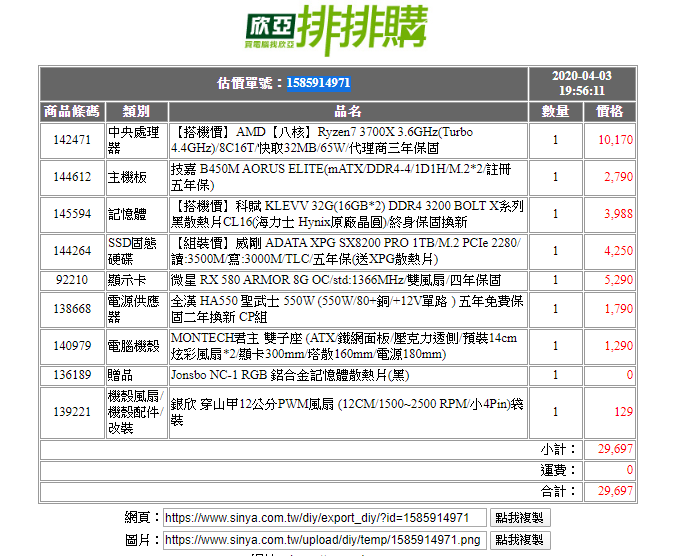Click the 類別 column header
691x556 pixels.
pyautogui.click(x=137, y=111)
